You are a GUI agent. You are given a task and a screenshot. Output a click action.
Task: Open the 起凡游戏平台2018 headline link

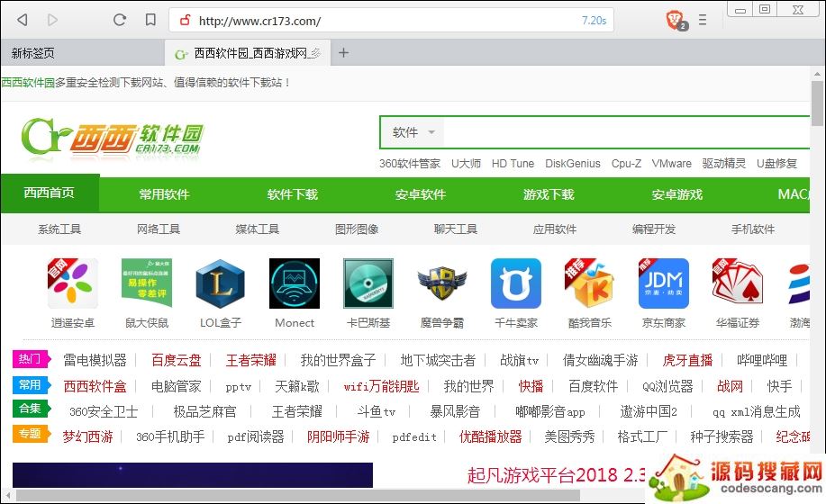(x=557, y=475)
